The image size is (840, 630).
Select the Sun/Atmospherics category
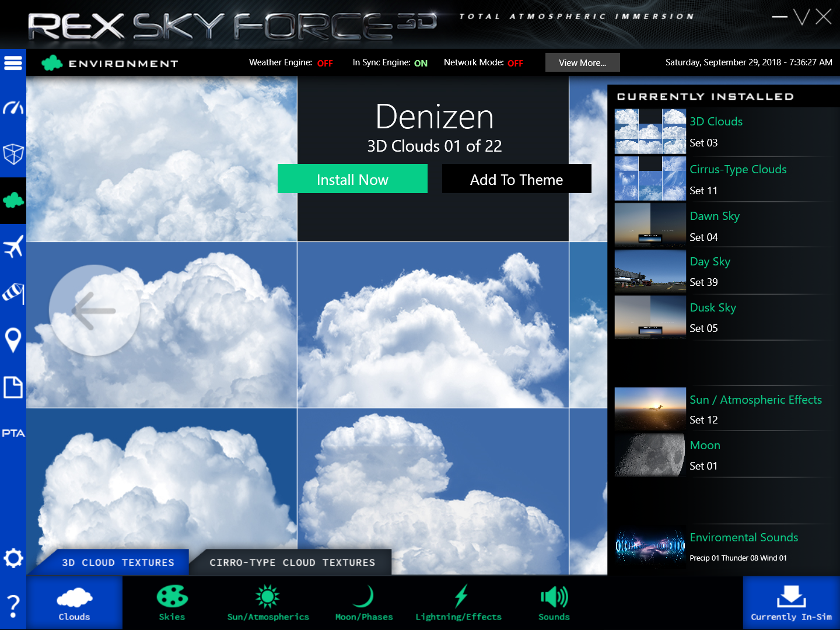268,603
